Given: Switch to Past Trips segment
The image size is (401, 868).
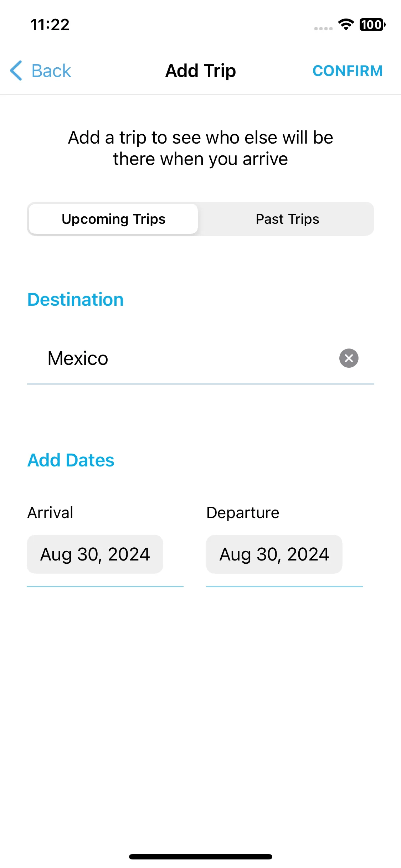Looking at the screenshot, I should (x=287, y=219).
